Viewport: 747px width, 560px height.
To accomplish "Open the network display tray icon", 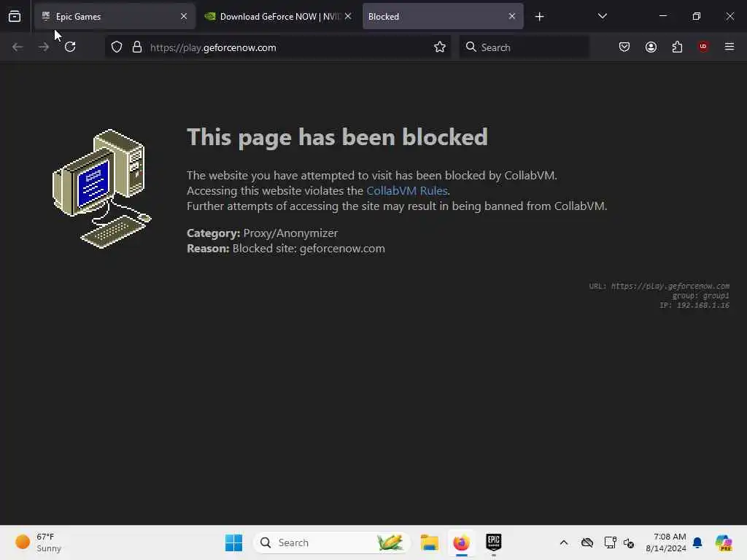I will tap(610, 542).
